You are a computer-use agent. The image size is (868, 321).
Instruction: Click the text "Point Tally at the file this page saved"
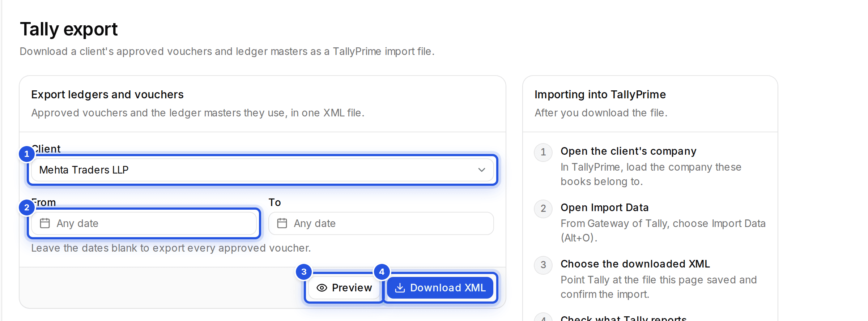(x=648, y=280)
